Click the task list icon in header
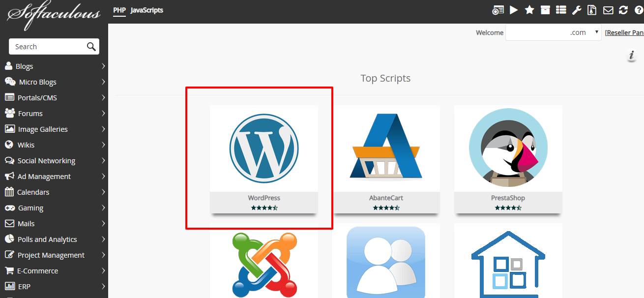644x298 pixels. pyautogui.click(x=561, y=10)
